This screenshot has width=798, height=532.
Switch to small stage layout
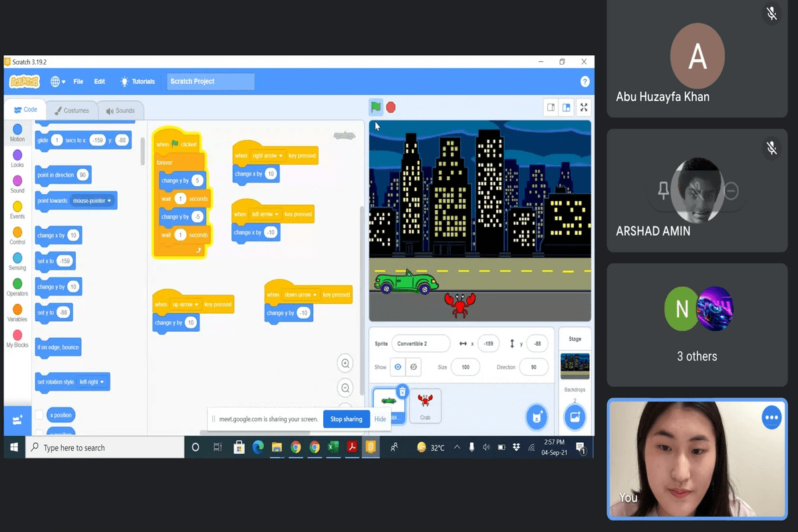(x=551, y=107)
